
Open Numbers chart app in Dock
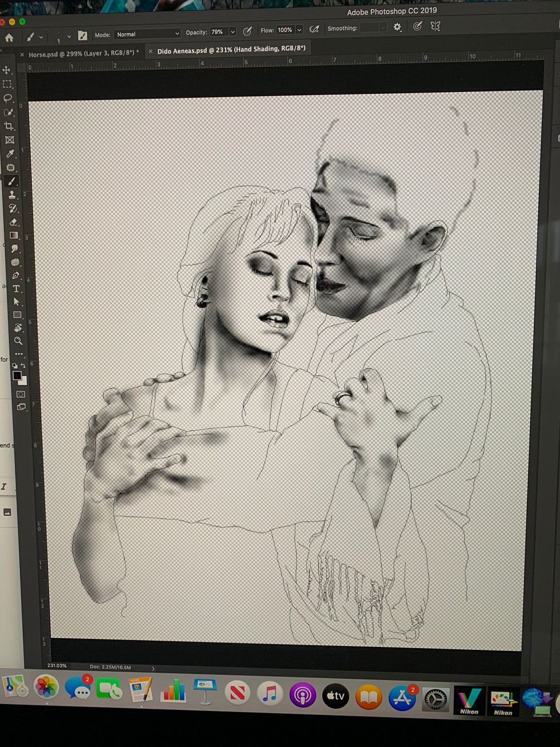173,691
